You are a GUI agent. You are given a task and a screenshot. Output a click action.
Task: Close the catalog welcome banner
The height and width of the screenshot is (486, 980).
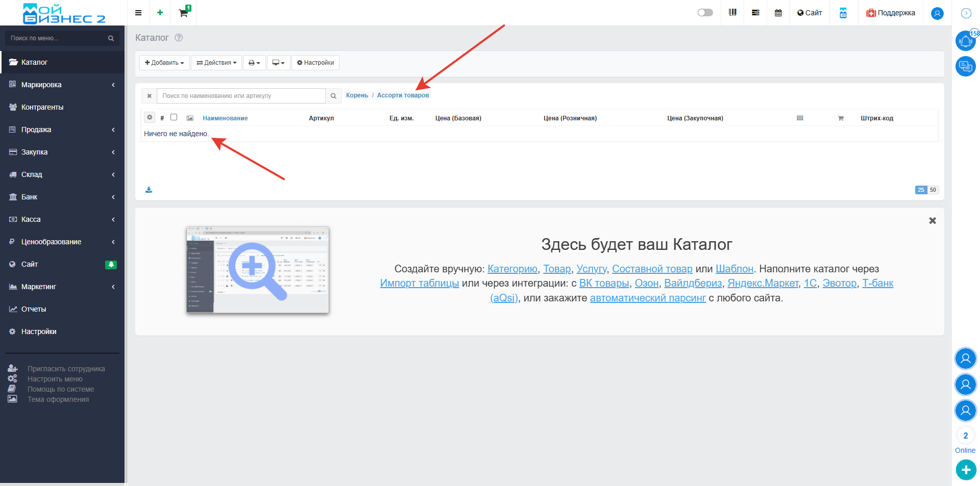[x=932, y=221]
